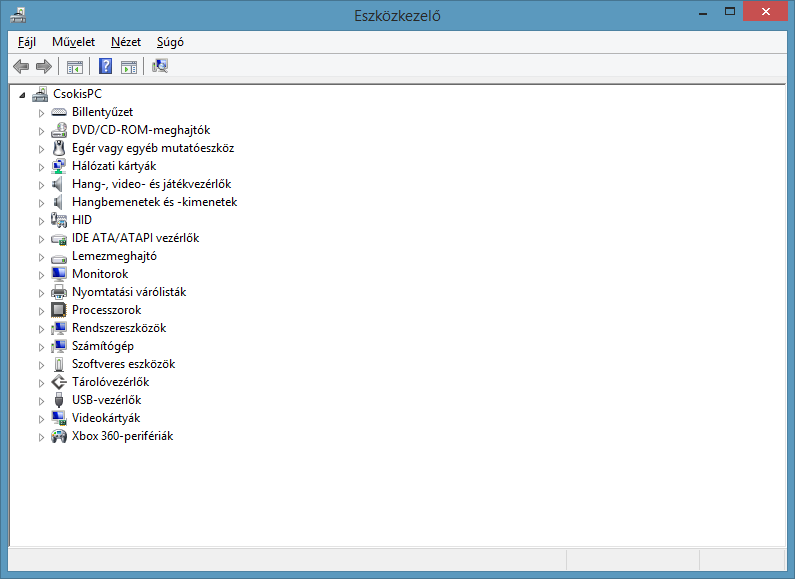Click the Eszközkezelő title bar system icon
The image size is (795, 579).
18,15
